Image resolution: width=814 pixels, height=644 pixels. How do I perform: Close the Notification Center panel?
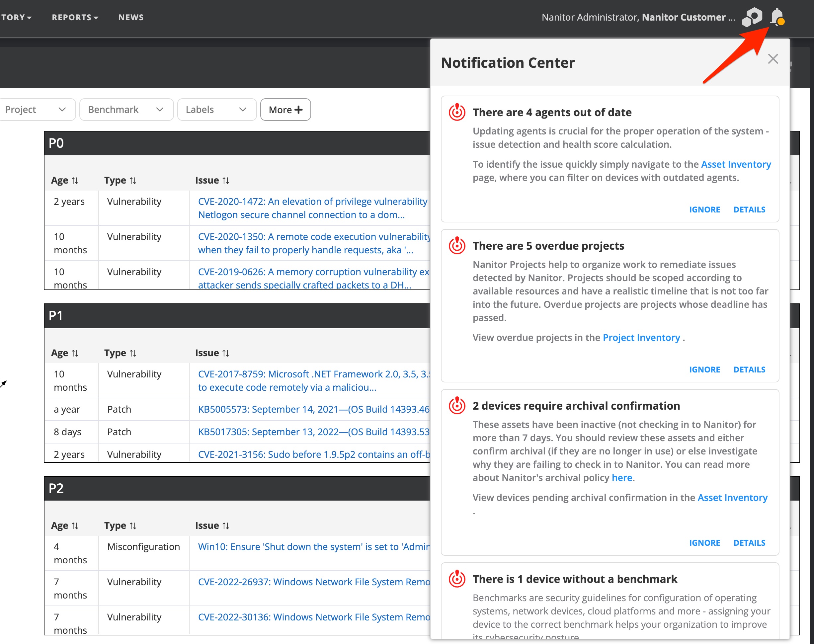[x=773, y=59]
